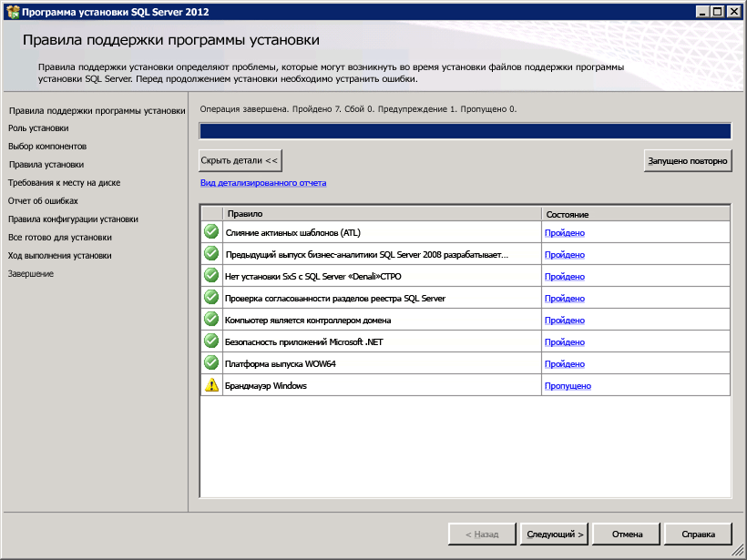Click green check icon for registry consistency rule

point(211,298)
